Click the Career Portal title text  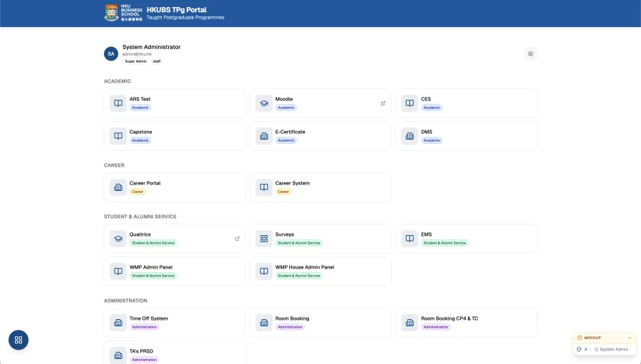point(145,183)
